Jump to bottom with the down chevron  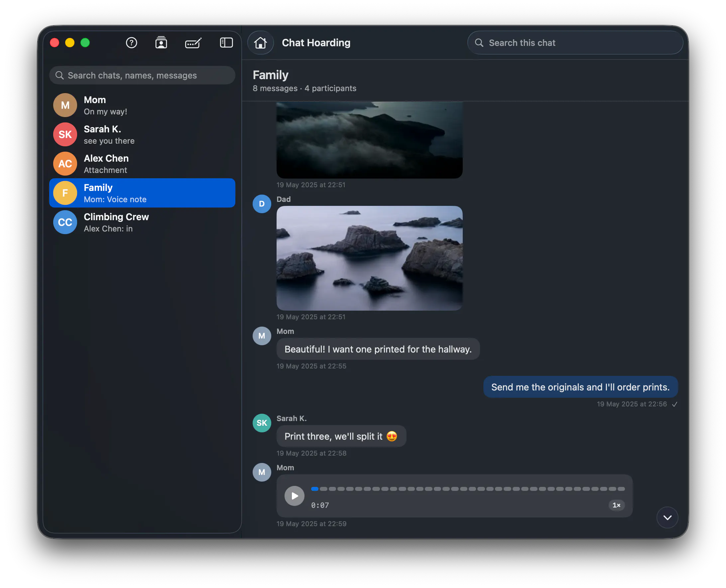(x=667, y=517)
